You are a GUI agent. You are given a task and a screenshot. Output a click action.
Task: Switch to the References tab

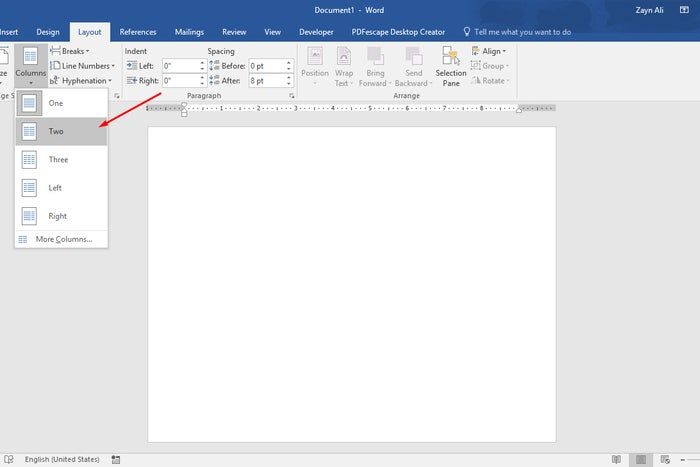click(138, 32)
